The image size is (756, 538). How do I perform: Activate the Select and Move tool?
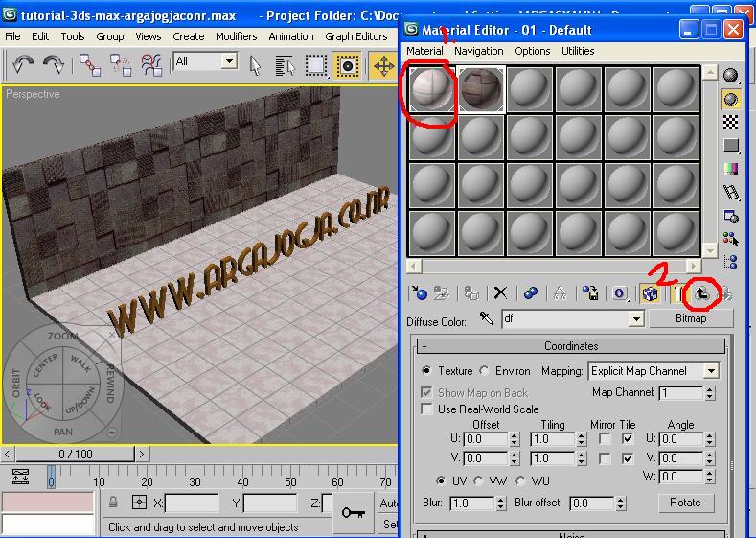pos(384,65)
